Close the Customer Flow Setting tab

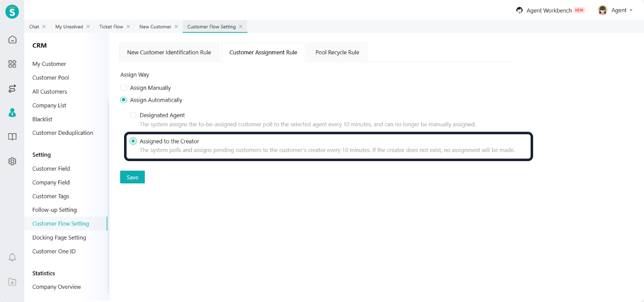coord(240,26)
